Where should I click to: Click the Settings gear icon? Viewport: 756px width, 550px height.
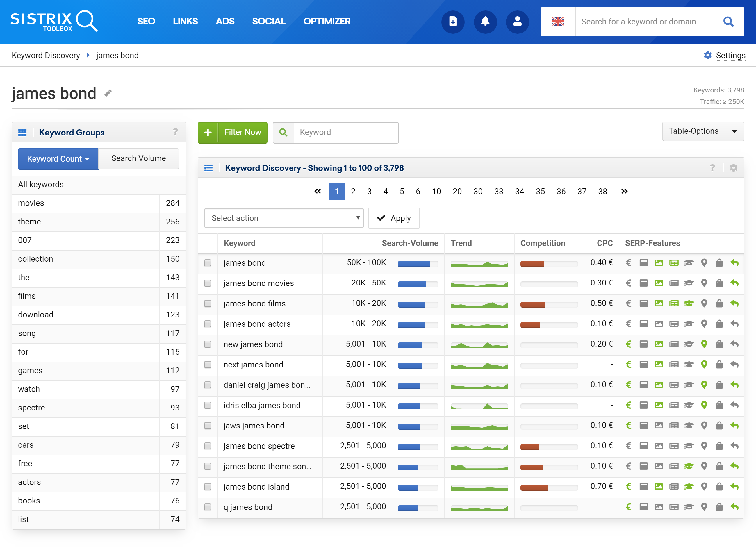tap(707, 55)
